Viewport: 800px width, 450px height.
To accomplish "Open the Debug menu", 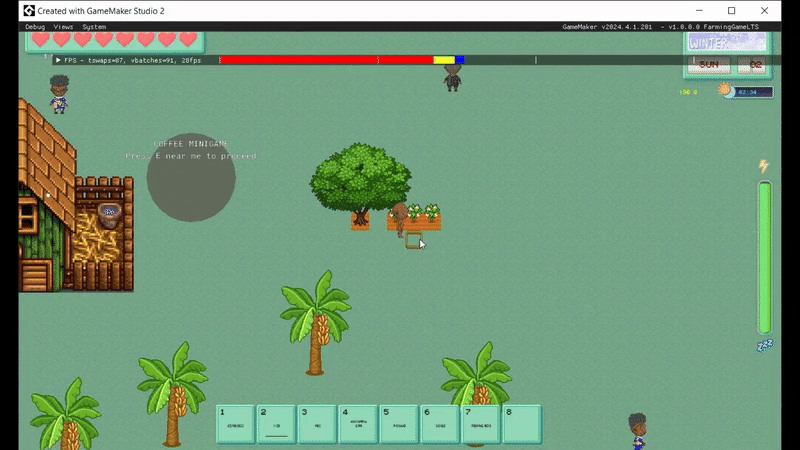I will click(34, 26).
